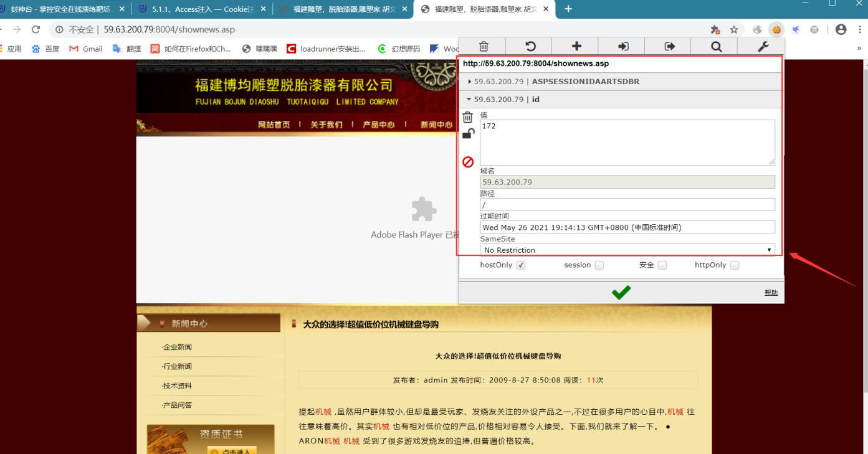
Task: Open the blue bird extension icon
Action: tap(796, 29)
